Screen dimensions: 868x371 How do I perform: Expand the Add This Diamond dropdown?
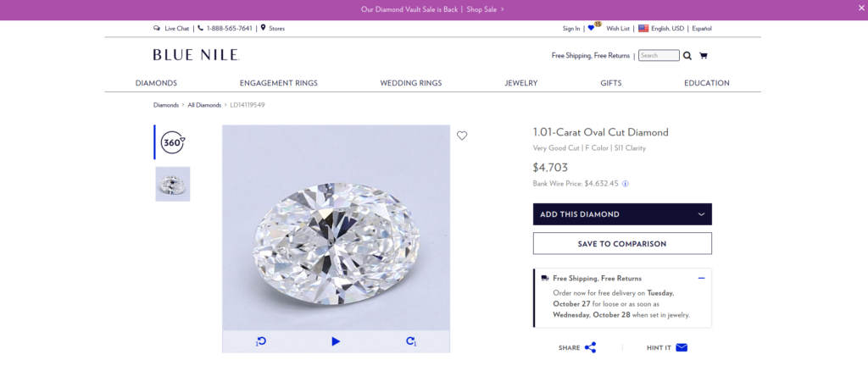pyautogui.click(x=701, y=214)
